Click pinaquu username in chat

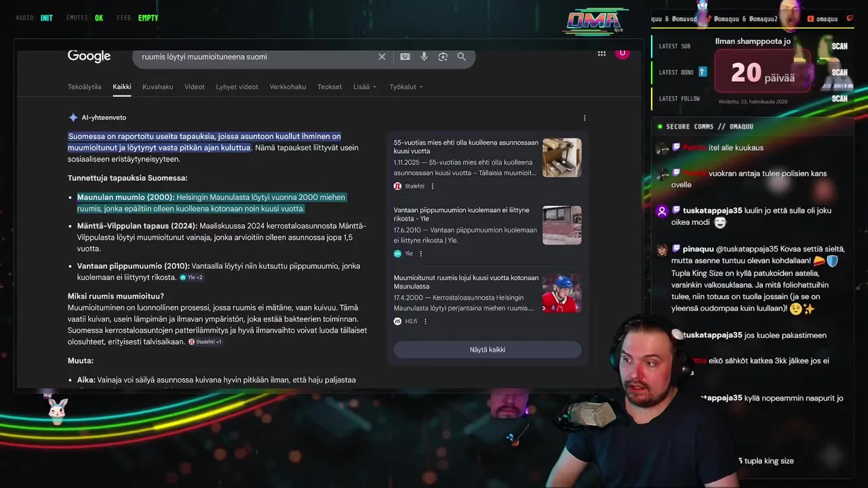(x=698, y=249)
